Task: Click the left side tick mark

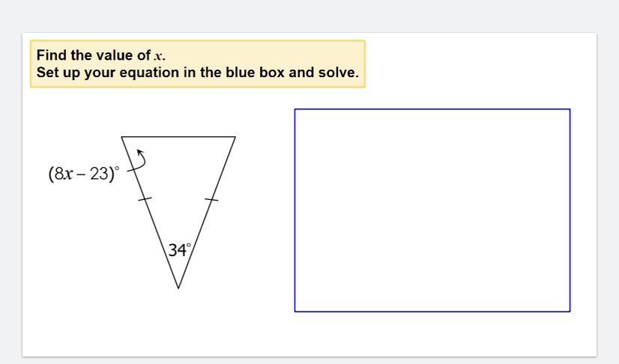Action: click(145, 199)
